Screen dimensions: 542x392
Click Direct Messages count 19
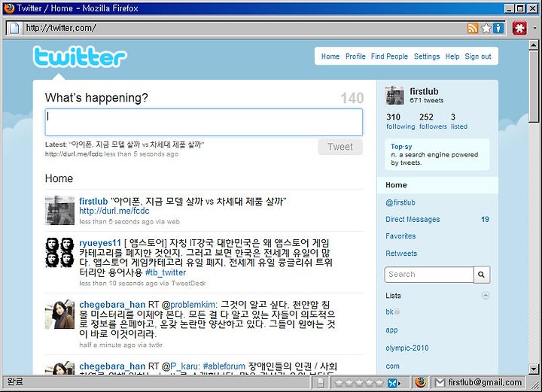pyautogui.click(x=485, y=219)
